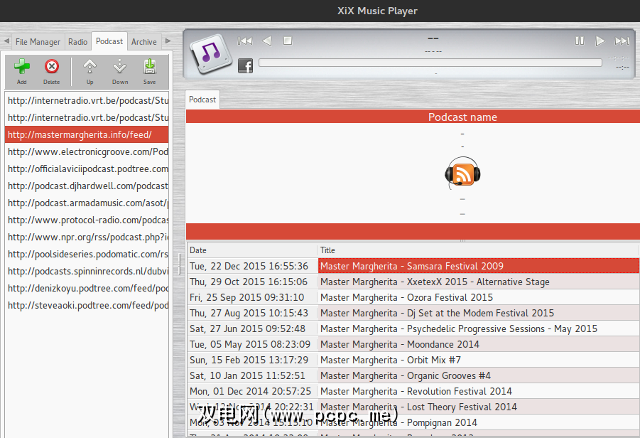Select the Podcast tab in the sidebar
This screenshot has height=438, width=640.
coord(109,41)
